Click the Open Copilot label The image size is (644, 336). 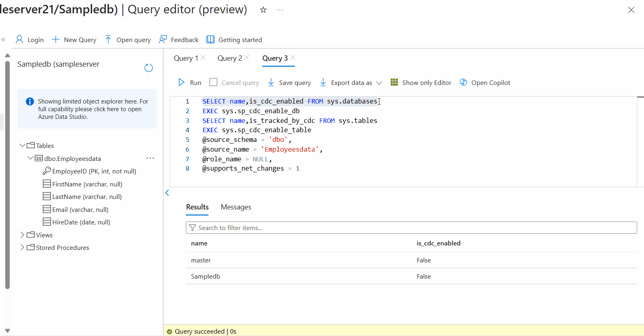(490, 82)
